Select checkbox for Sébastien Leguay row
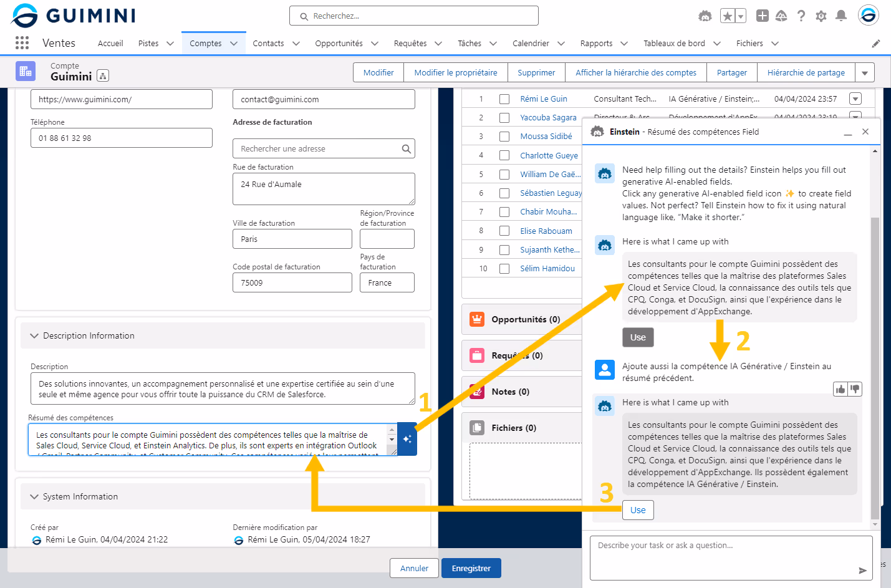The image size is (891, 588). tap(504, 193)
